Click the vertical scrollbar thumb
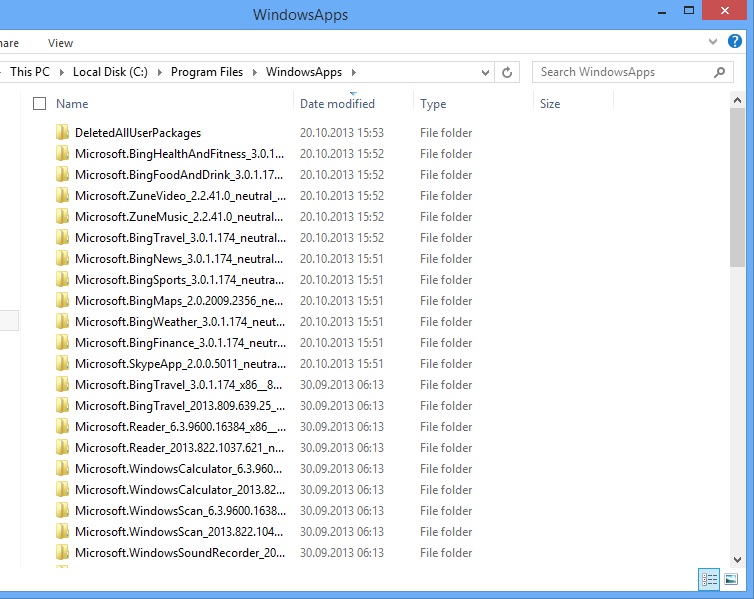 (x=737, y=187)
